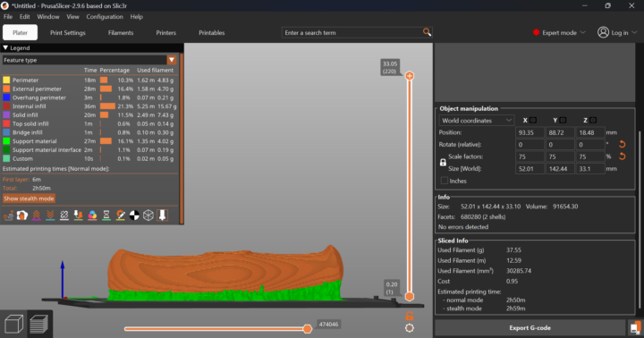
Task: Toggle tool marker nozzle icon
Action: click(x=162, y=215)
